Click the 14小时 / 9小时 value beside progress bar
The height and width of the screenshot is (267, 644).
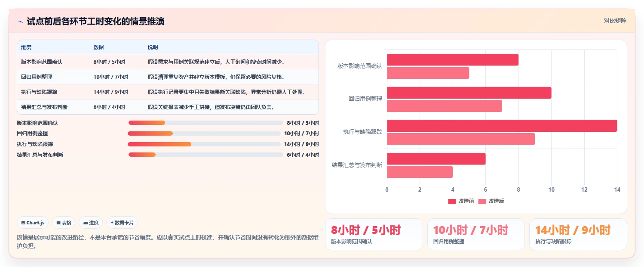pos(301,144)
